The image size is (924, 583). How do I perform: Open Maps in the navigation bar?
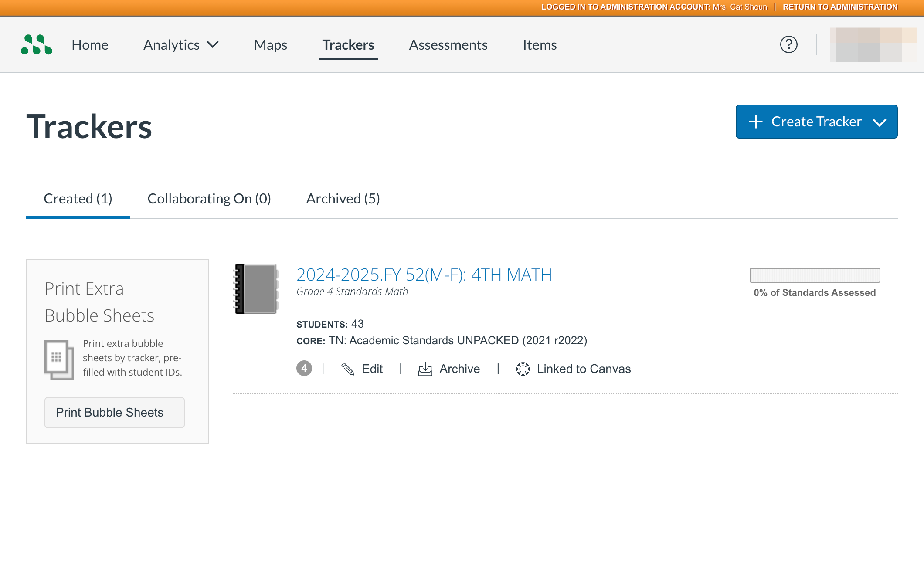[x=270, y=44]
